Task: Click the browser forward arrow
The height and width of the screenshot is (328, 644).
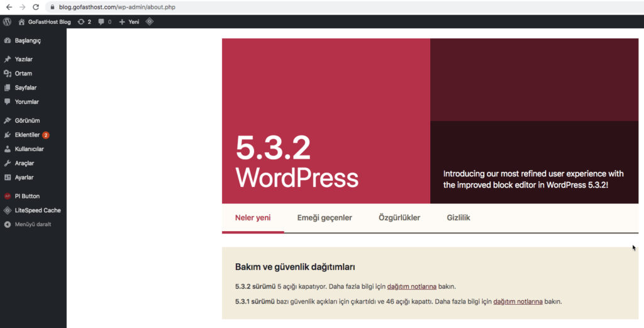Action: (23, 7)
